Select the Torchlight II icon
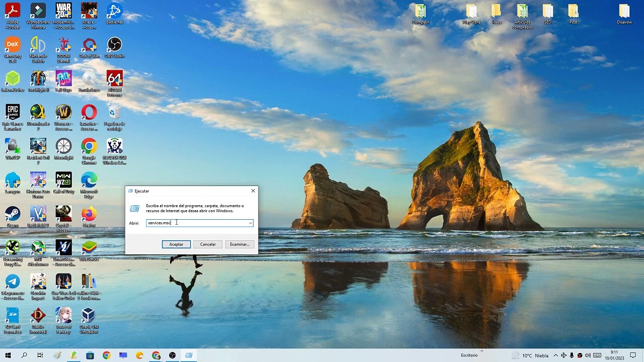 pos(38,81)
